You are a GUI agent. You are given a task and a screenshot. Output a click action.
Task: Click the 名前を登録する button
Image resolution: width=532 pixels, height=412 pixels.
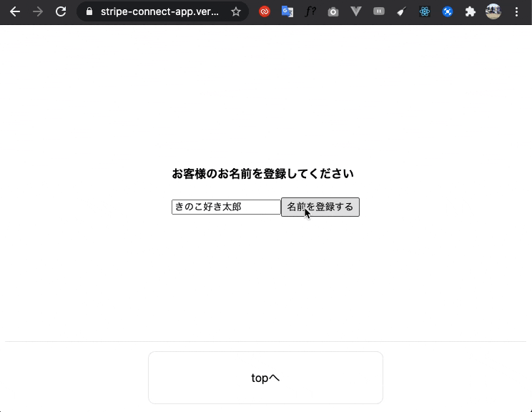320,207
